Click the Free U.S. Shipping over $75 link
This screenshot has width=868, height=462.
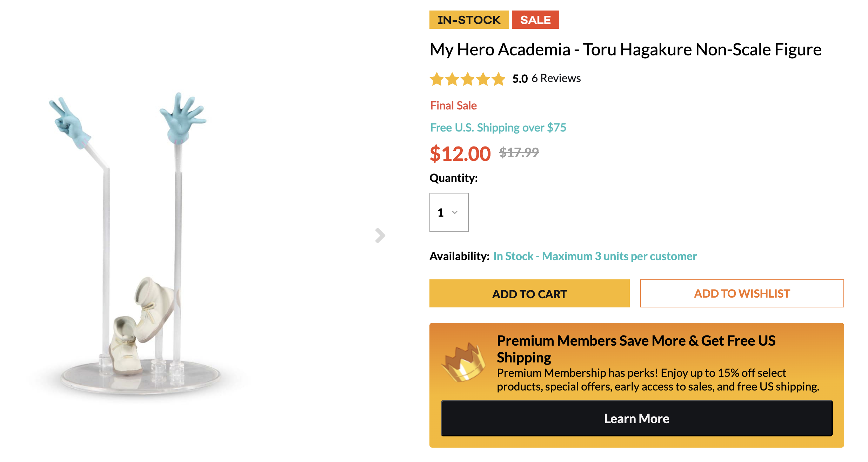pos(498,128)
